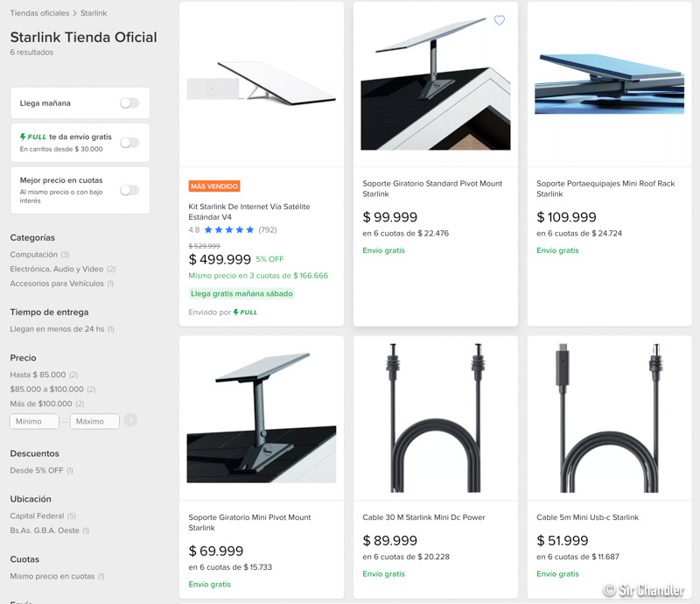Filter by the Computación category
The width and height of the screenshot is (700, 604).
(x=34, y=255)
